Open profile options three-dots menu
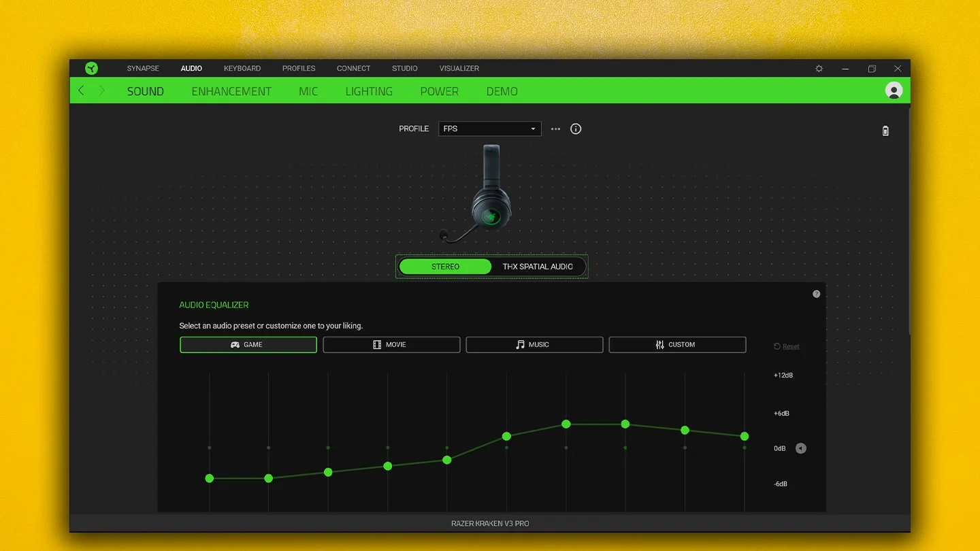980x551 pixels. 555,129
